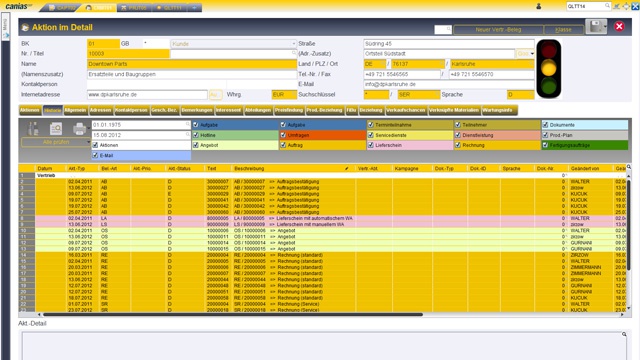Open the EUR currency dropdown
The width and height of the screenshot is (640, 360).
(x=294, y=94)
